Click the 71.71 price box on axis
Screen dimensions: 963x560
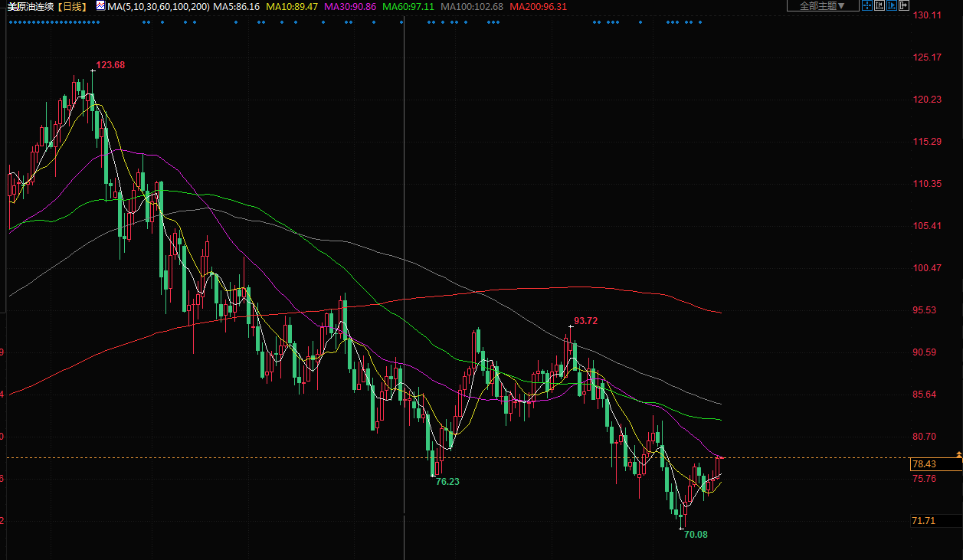[924, 521]
